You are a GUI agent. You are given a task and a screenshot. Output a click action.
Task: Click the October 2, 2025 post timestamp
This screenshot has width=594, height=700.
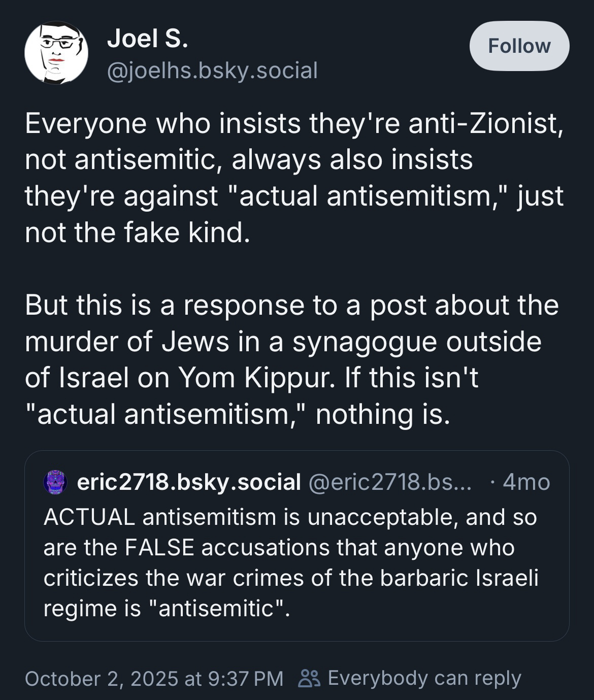click(154, 678)
